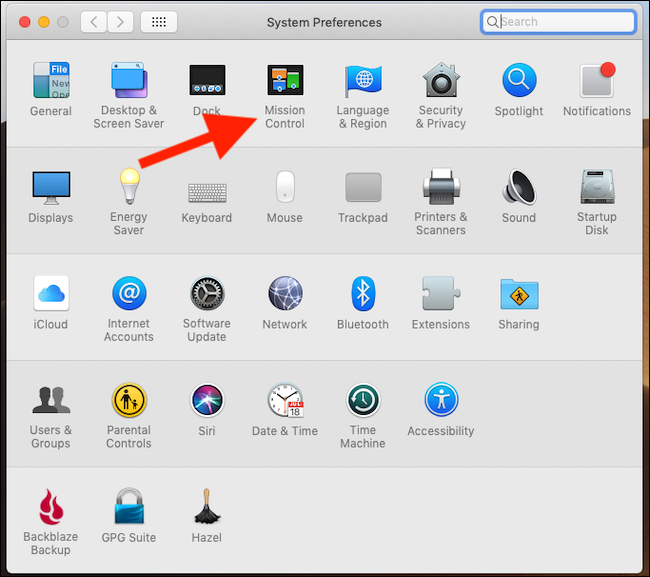Image resolution: width=650 pixels, height=577 pixels.
Task: Open Time Machine preferences
Action: [363, 400]
